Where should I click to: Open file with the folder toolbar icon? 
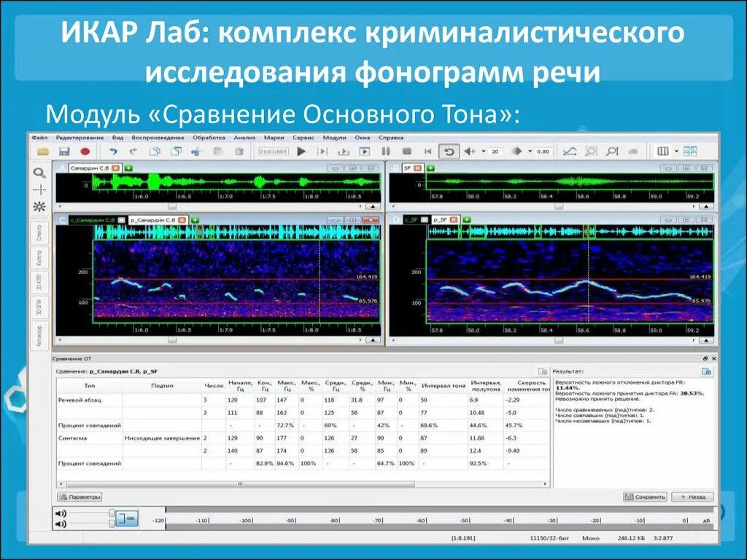point(43,152)
